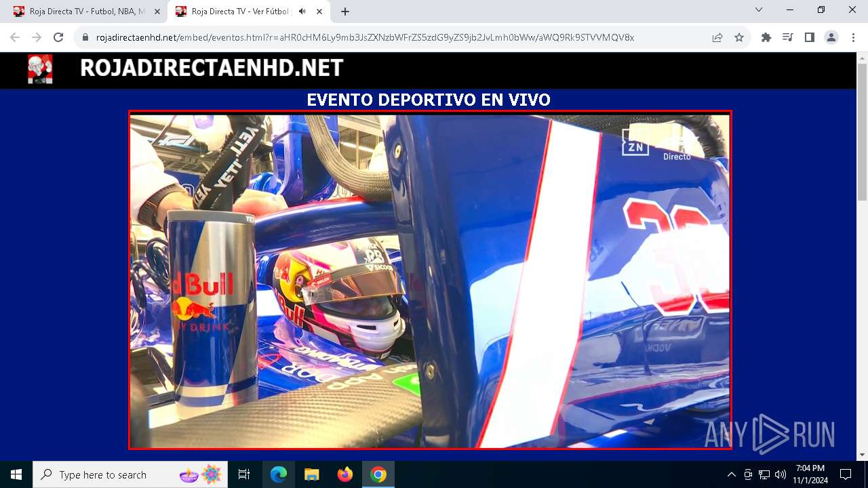Show hidden system tray icons

[731, 474]
